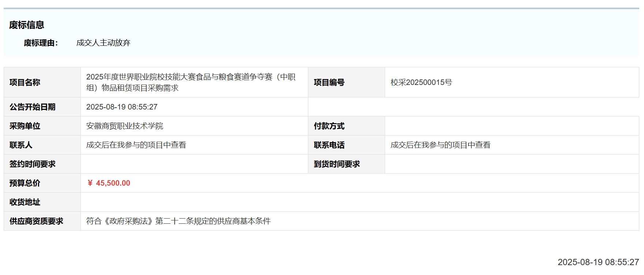
Task: Click the 项目名称 header cell
Action: (25, 82)
